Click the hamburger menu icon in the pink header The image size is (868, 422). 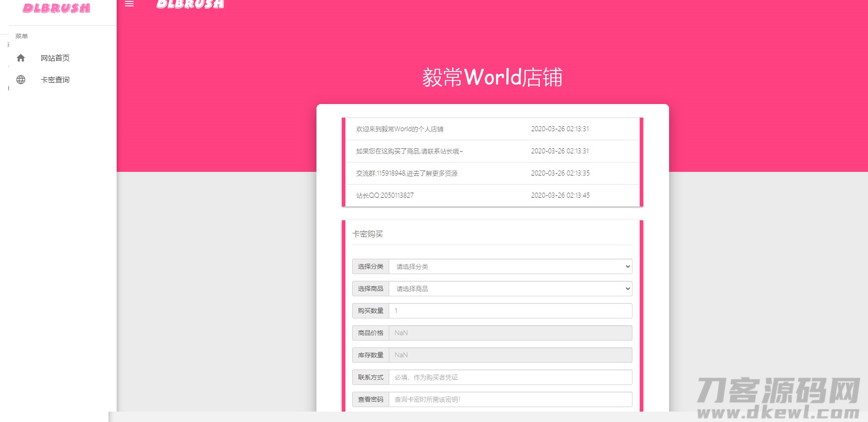click(x=129, y=4)
